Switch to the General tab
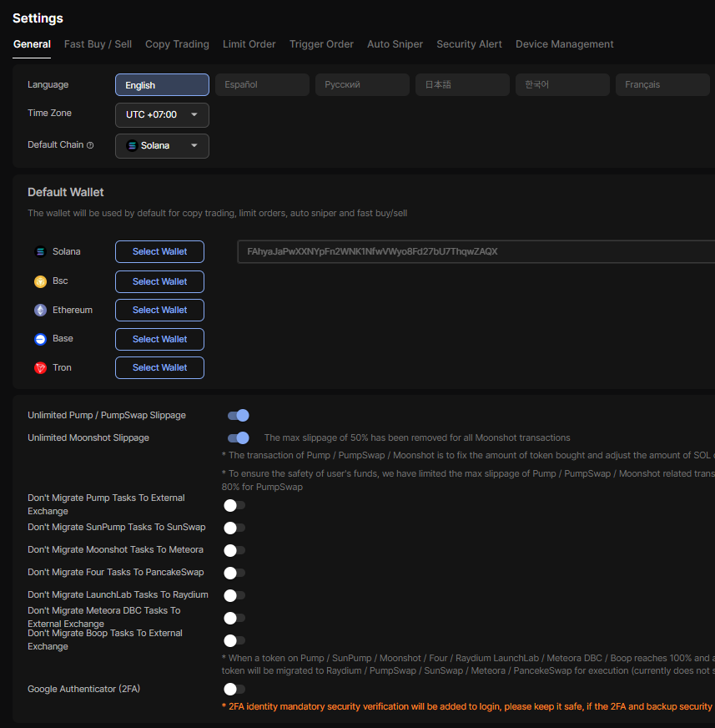Viewport: 715px width, 728px height. click(x=32, y=44)
